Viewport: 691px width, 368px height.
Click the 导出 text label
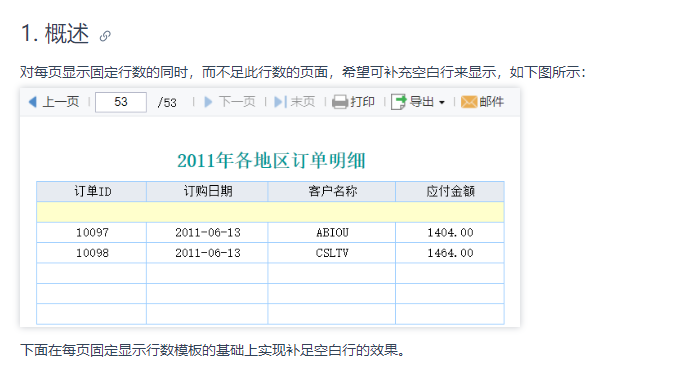[x=422, y=102]
